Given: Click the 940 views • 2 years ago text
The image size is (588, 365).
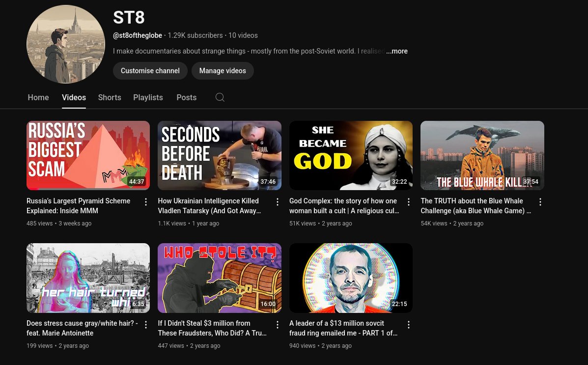Looking at the screenshot, I should pyautogui.click(x=320, y=345).
